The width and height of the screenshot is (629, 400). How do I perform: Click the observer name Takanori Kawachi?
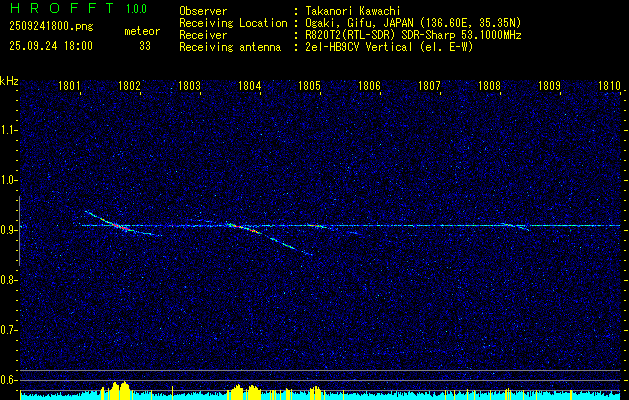pos(352,11)
